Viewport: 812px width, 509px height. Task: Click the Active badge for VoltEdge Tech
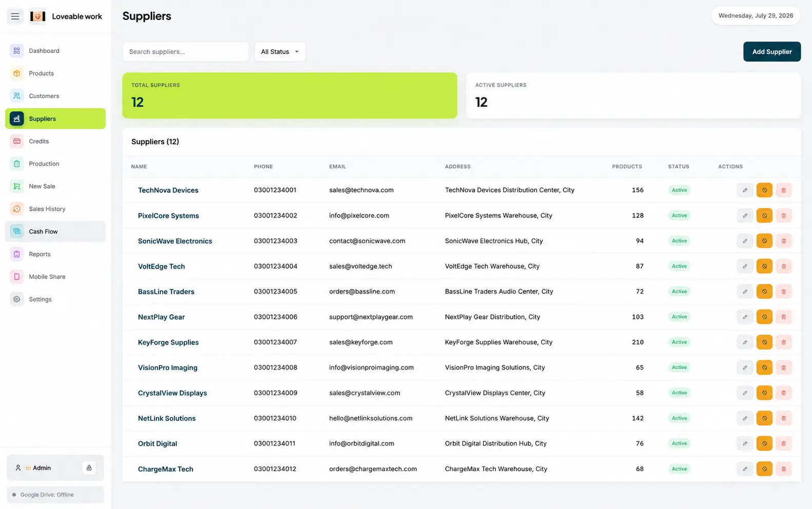point(679,266)
